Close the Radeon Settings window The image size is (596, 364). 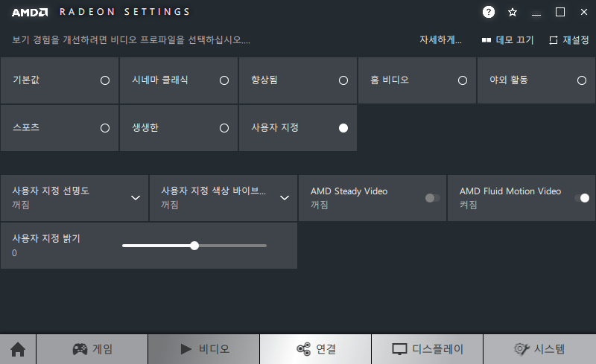pos(584,12)
